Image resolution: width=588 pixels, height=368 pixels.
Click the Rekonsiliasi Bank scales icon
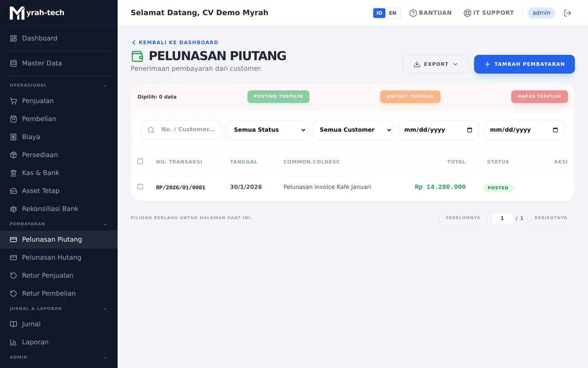coord(13,209)
